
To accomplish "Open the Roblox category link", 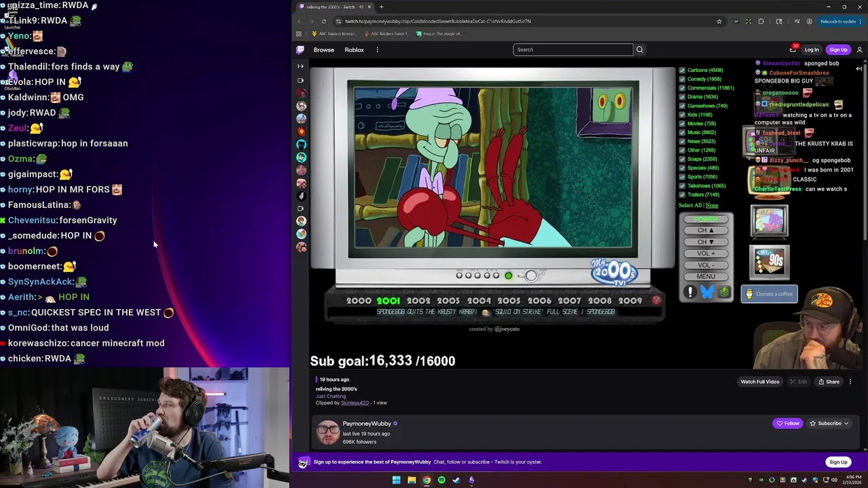I will point(354,49).
